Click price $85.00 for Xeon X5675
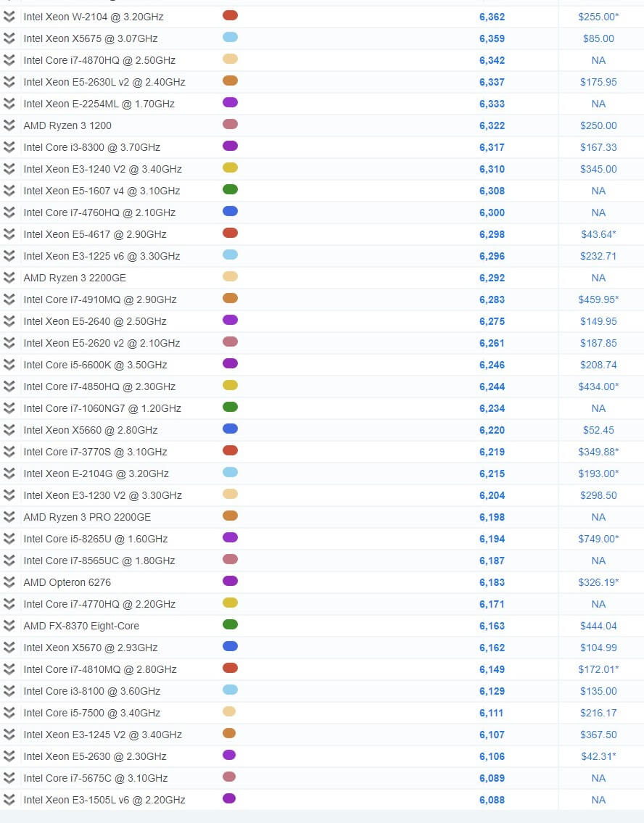Screen dimensions: 644x823 (x=598, y=38)
